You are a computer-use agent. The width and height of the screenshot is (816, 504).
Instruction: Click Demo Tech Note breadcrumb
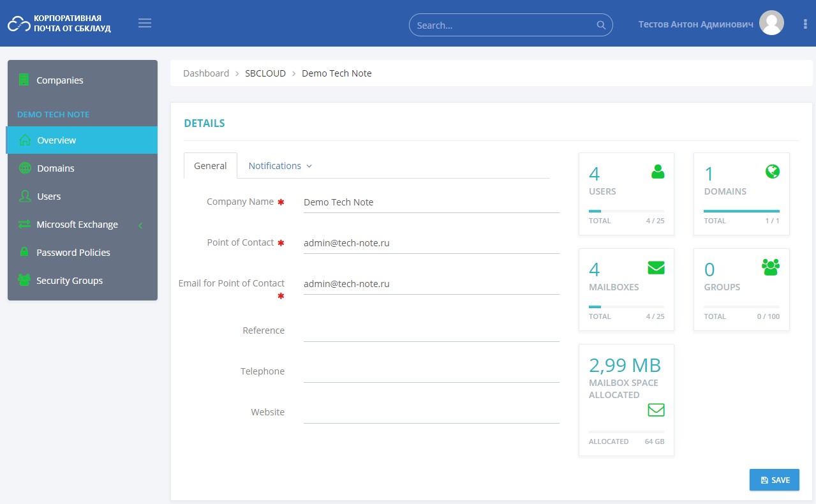(x=337, y=73)
